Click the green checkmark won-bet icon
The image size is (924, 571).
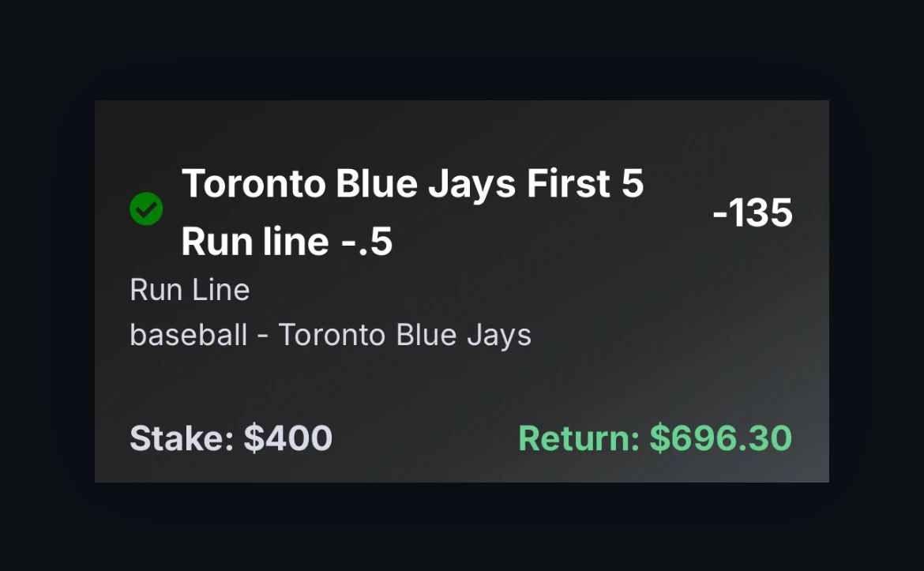point(146,208)
